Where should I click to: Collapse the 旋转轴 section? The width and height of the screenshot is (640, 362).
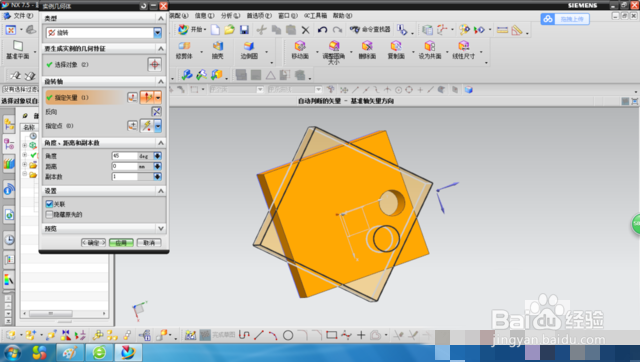161,81
